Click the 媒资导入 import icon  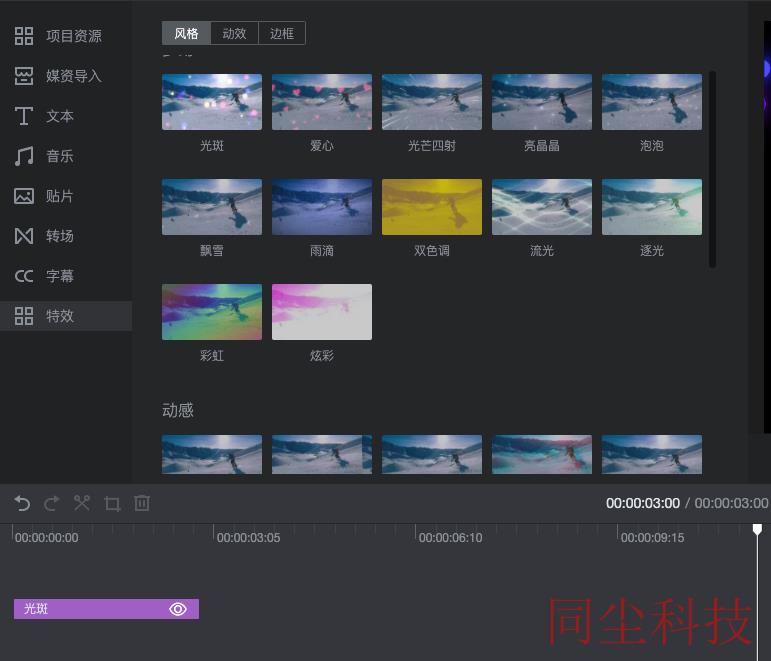24,76
